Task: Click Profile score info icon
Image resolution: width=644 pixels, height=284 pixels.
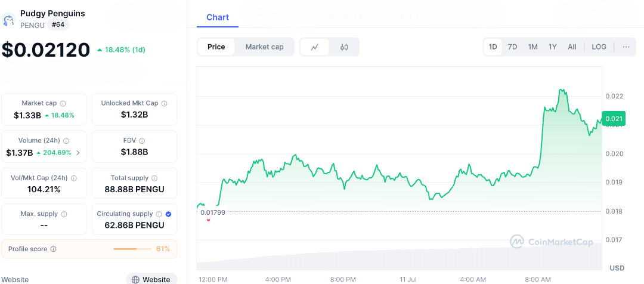Action: point(54,249)
